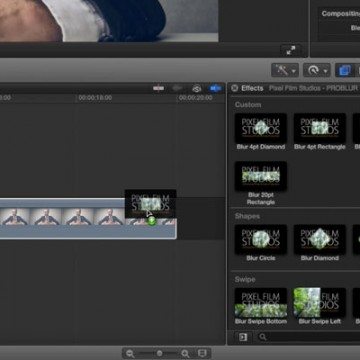Screen dimensions: 360x360
Task: Close the Effects browser panel
Action: click(x=235, y=88)
